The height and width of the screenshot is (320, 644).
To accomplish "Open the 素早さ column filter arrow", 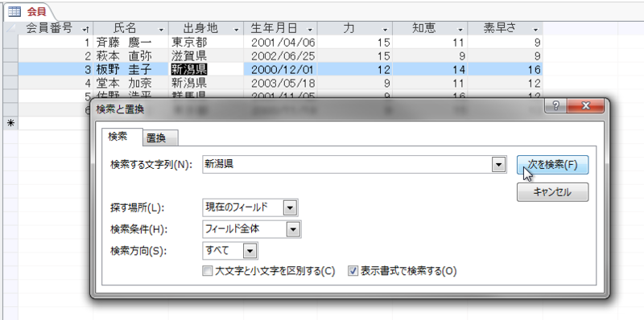I will 535,29.
